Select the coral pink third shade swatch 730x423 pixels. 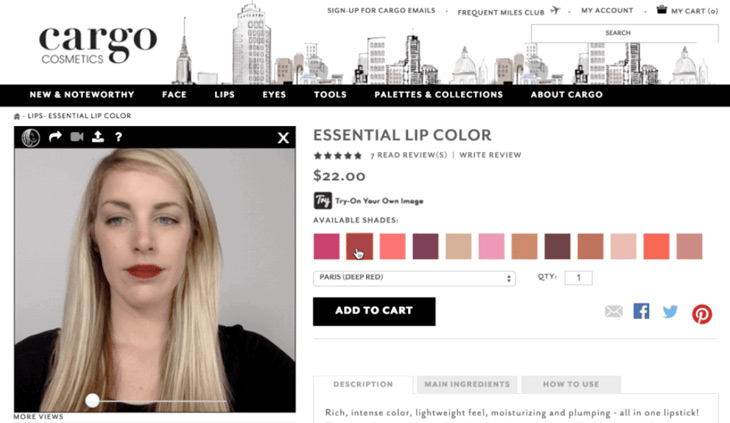click(x=392, y=246)
